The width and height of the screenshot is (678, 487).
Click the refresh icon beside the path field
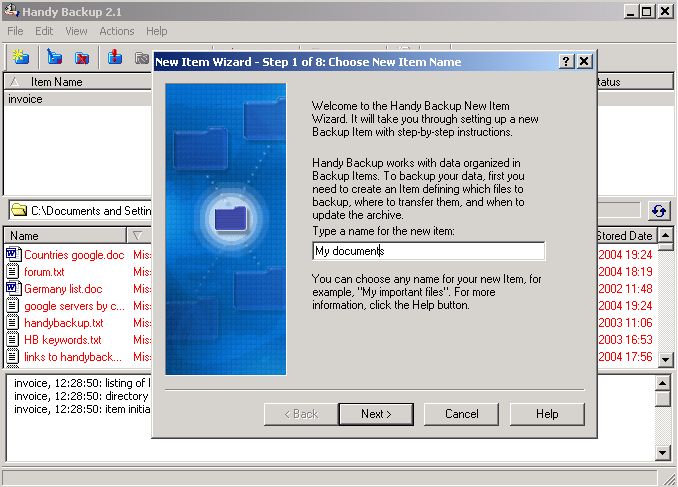(x=659, y=211)
